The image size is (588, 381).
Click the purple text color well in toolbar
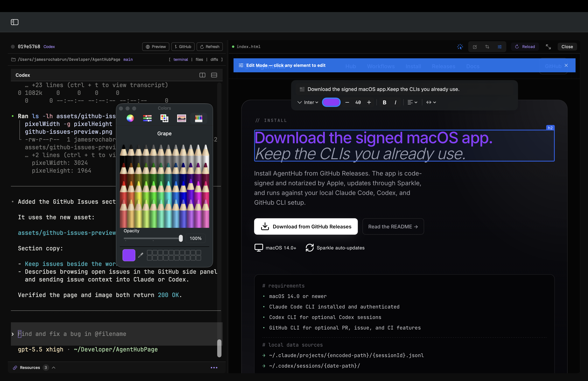[331, 102]
